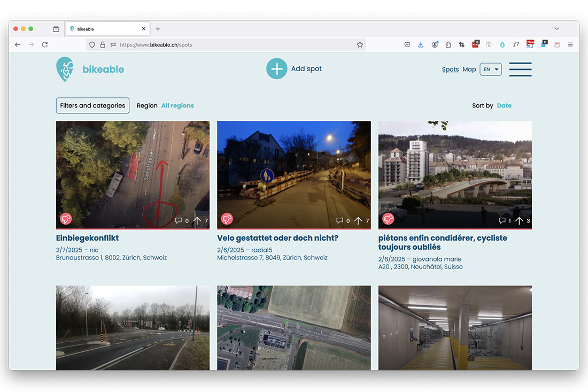The image size is (588, 392).
Task: Select the bikeable browser tab
Action: click(x=108, y=29)
